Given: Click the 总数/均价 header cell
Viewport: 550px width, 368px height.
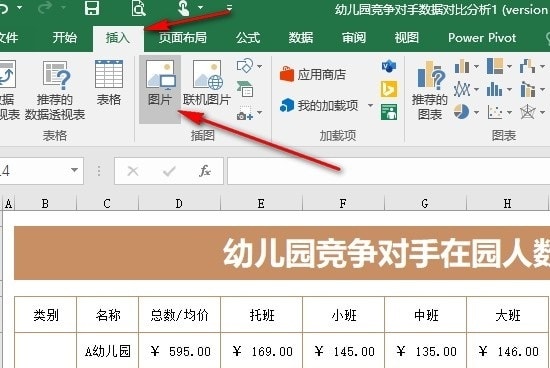Looking at the screenshot, I should 180,315.
